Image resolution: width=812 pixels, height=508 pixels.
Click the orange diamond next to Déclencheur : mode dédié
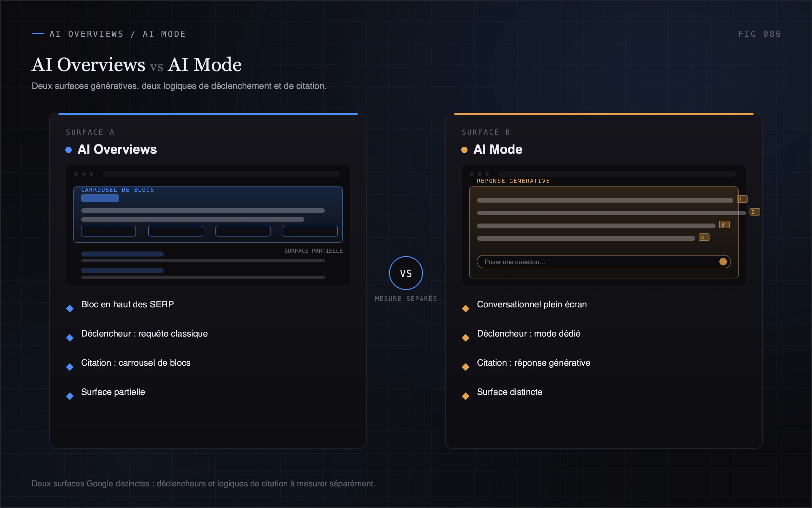click(x=465, y=338)
